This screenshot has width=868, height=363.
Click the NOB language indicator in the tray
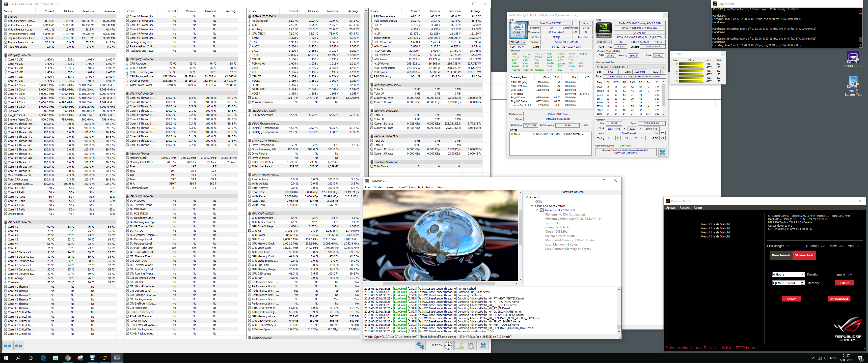pyautogui.click(x=833, y=358)
